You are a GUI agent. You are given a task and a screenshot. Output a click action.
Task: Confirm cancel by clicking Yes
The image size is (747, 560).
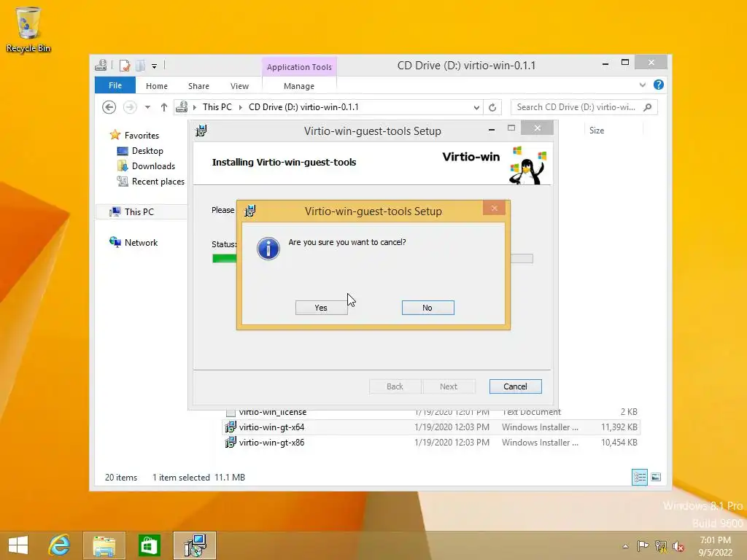(321, 308)
